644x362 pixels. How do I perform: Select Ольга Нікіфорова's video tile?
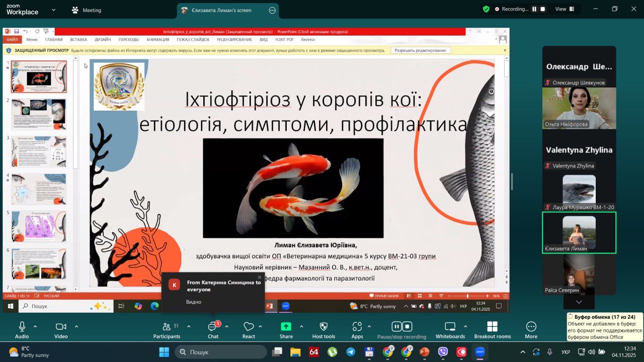(x=579, y=108)
